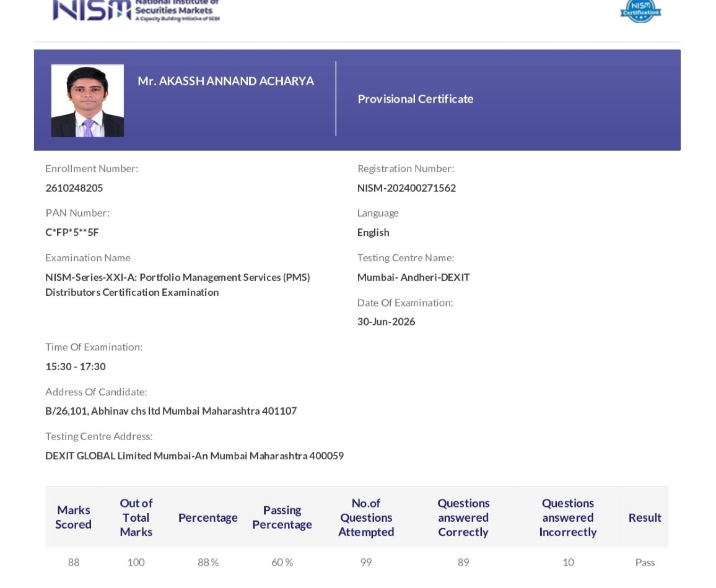The height and width of the screenshot is (588, 716).
Task: Click the NISM logo at top left
Action: (x=136, y=11)
